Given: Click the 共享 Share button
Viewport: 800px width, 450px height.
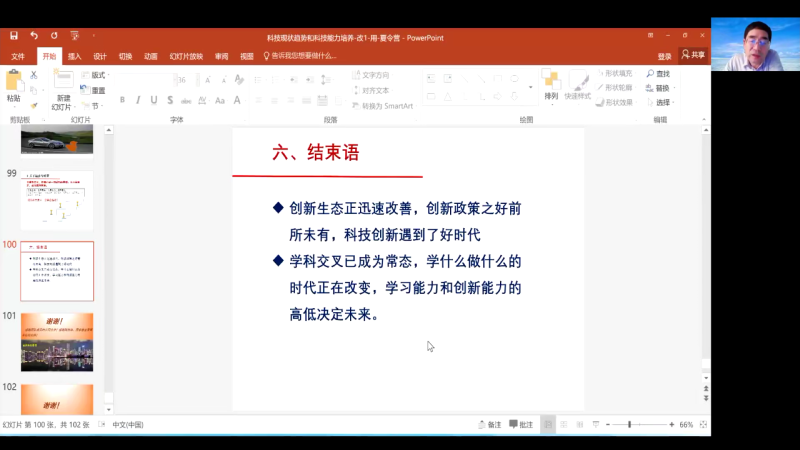Looking at the screenshot, I should point(693,55).
